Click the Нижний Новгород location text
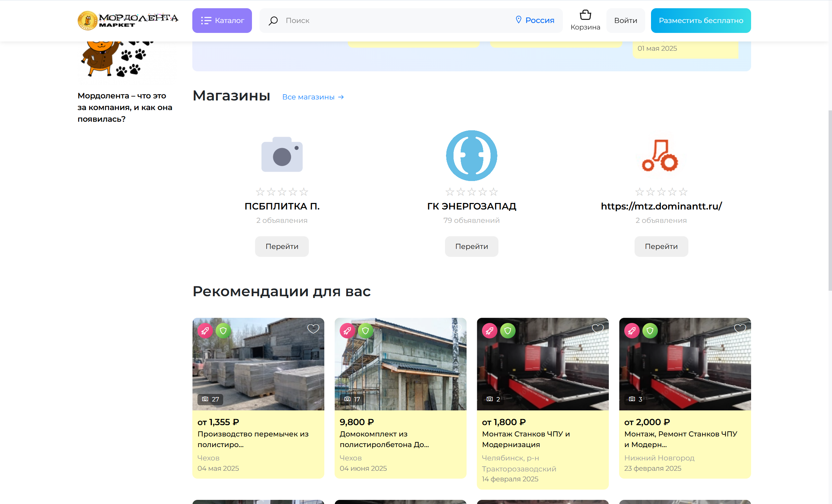This screenshot has height=504, width=832. point(659,458)
